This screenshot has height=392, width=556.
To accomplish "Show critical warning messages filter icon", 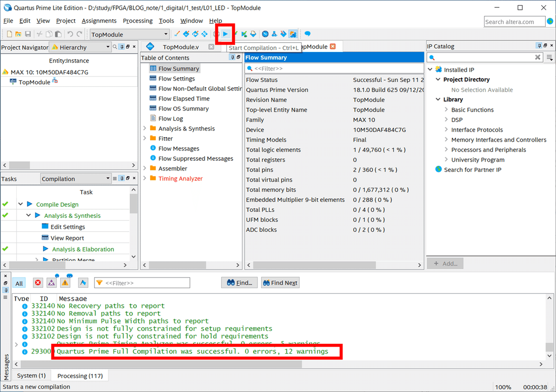I will (x=51, y=283).
